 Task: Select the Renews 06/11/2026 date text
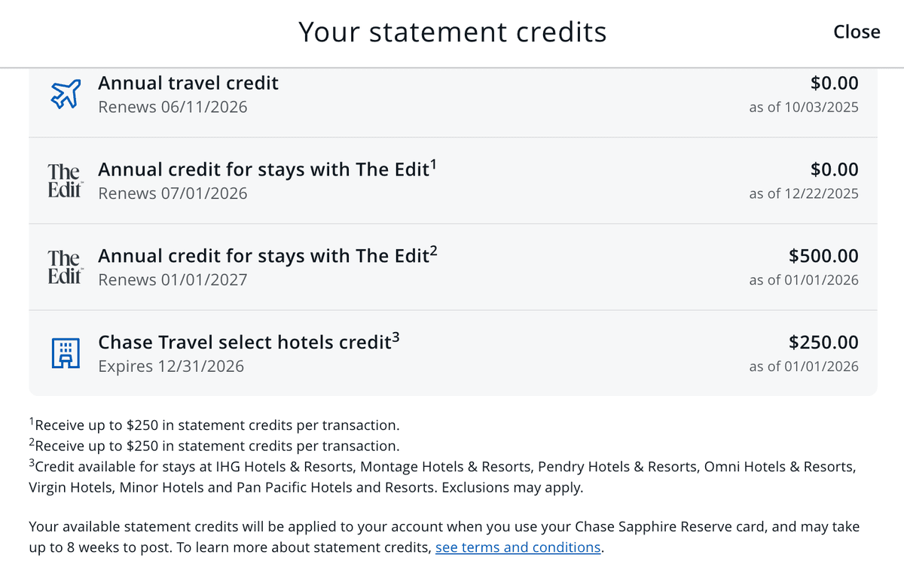[173, 107]
